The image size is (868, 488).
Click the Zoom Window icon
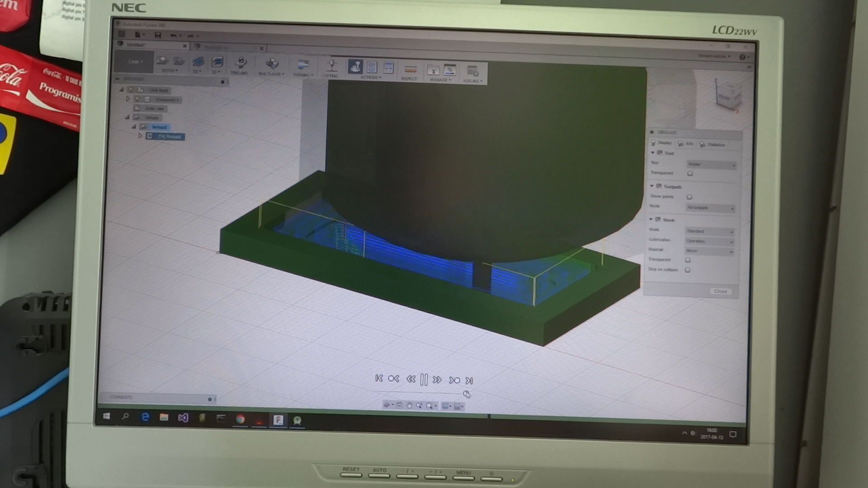pyautogui.click(x=419, y=405)
